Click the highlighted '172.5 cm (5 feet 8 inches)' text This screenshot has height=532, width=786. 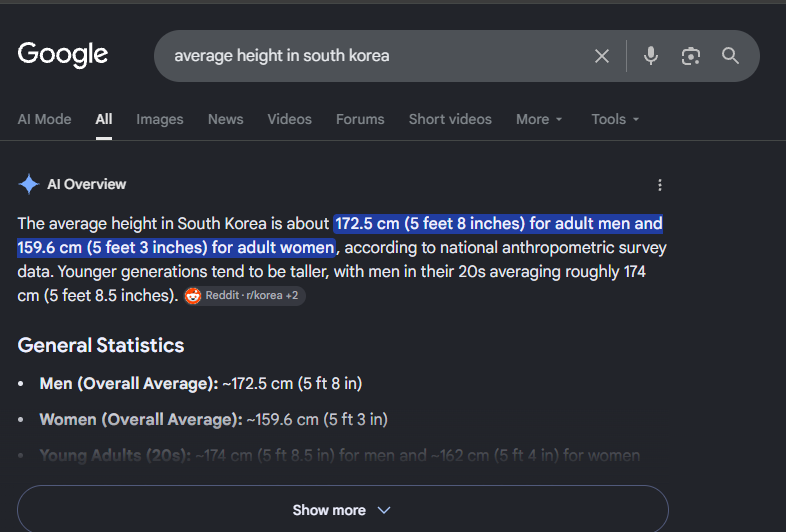431,224
